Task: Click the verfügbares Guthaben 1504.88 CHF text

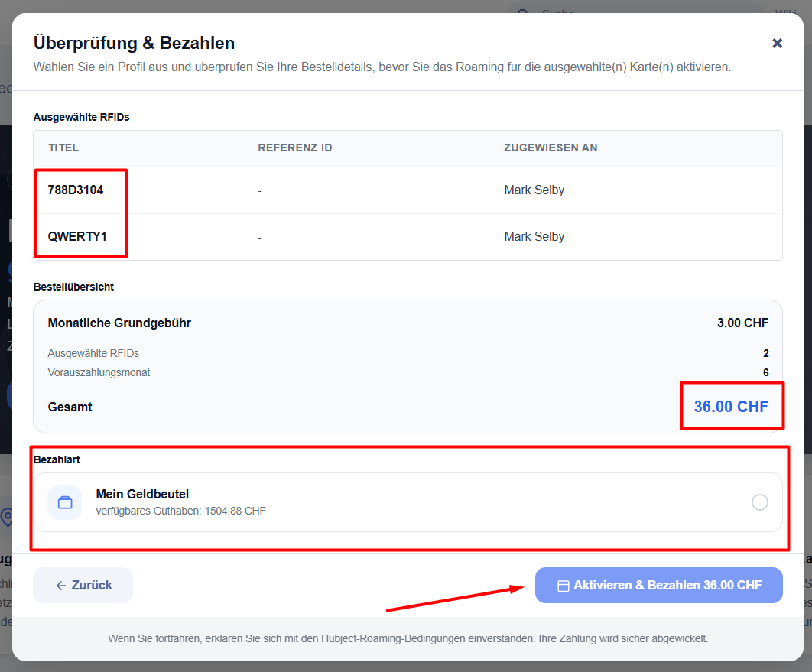Action: point(180,511)
